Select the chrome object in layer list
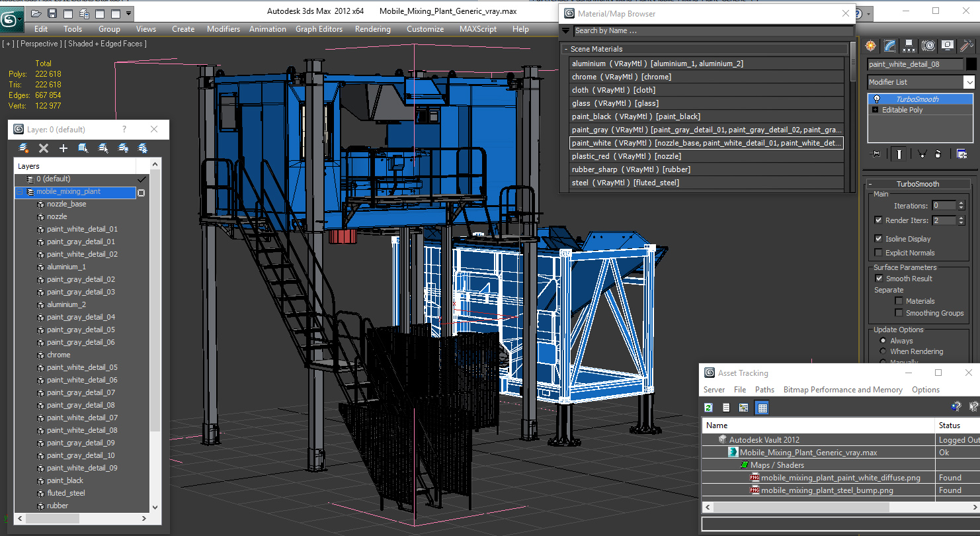The image size is (980, 536). pos(58,355)
